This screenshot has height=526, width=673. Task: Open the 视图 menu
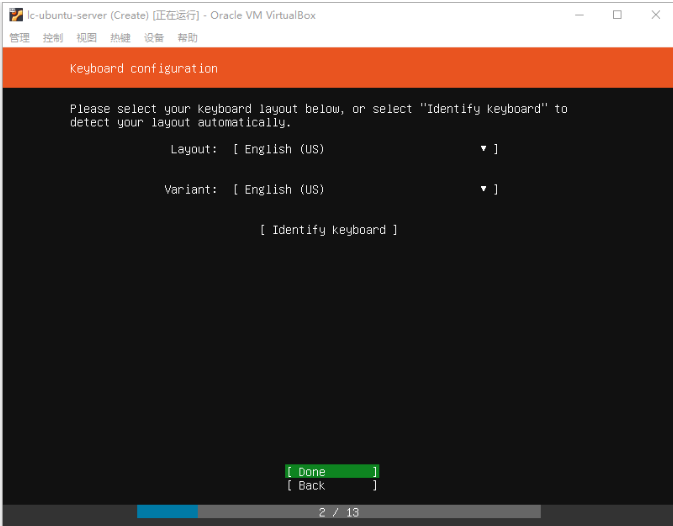point(87,38)
